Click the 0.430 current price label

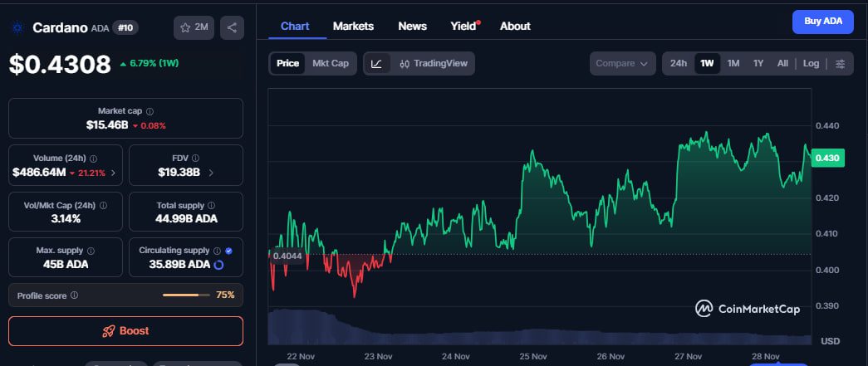pos(827,159)
